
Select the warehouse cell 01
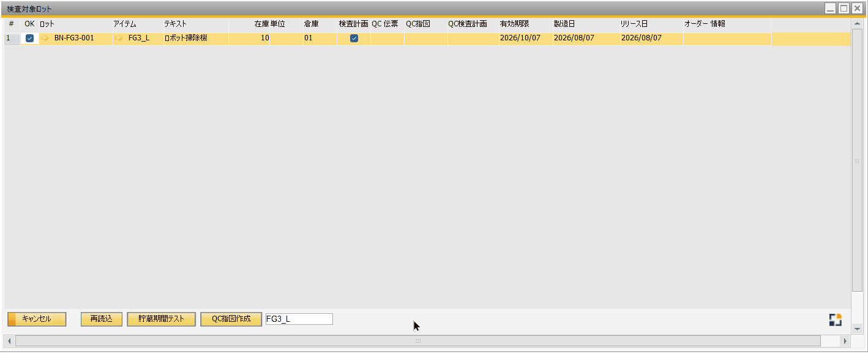[x=320, y=38]
